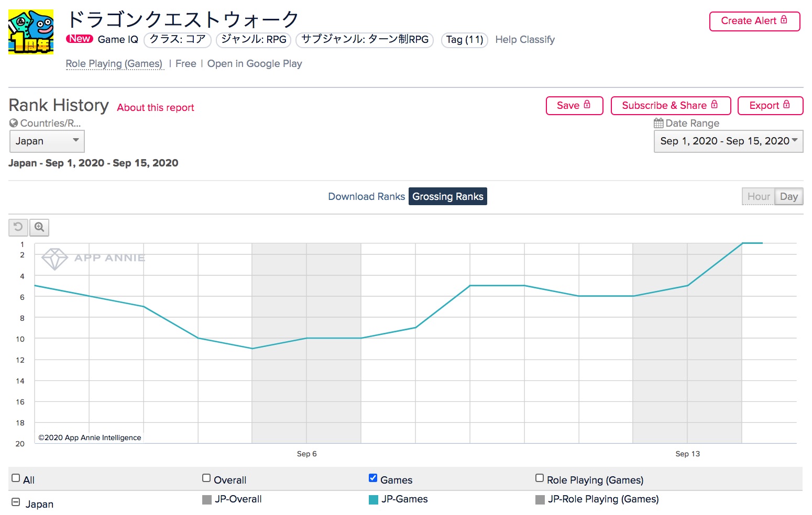This screenshot has height=515, width=812.
Task: Select the Grossing Ranks tab
Action: coord(448,196)
